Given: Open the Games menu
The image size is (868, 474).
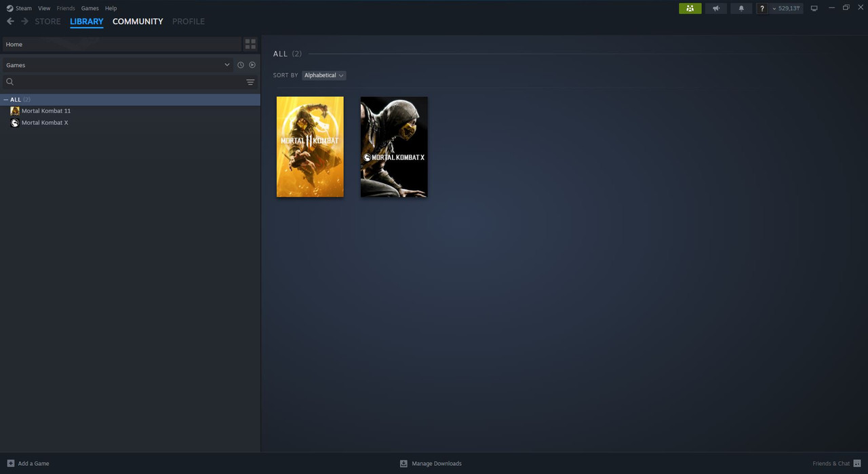Looking at the screenshot, I should 90,8.
